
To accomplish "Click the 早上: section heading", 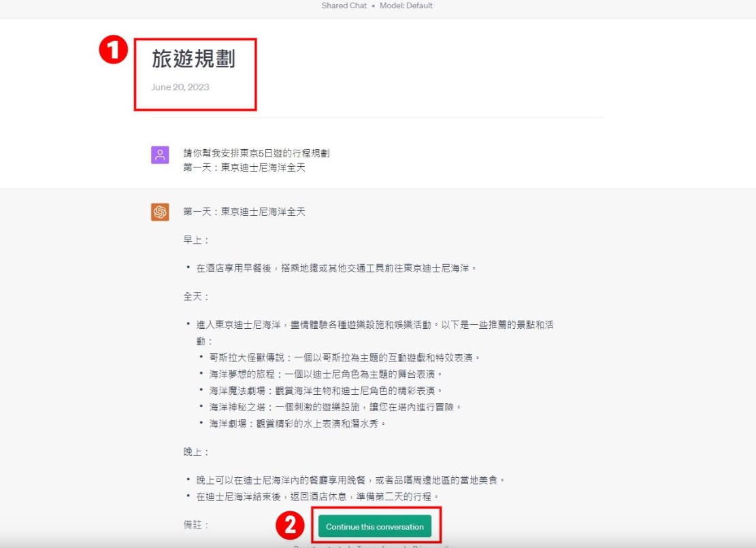I will pyautogui.click(x=197, y=240).
